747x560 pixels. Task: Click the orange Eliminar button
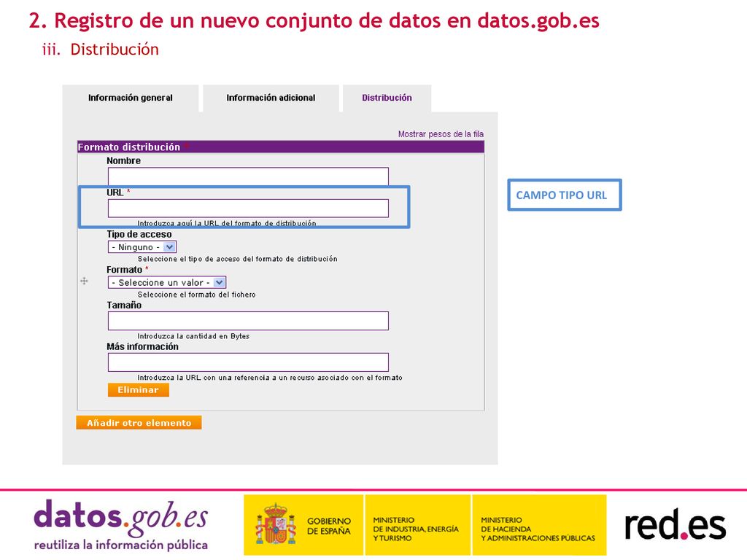[x=138, y=390]
